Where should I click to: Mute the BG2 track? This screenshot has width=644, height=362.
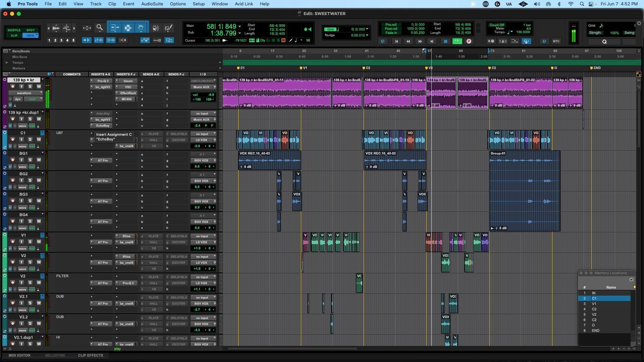(x=39, y=180)
